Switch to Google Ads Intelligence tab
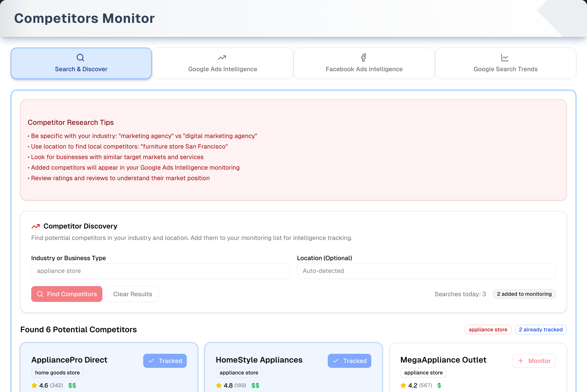The image size is (587, 392). (223, 63)
